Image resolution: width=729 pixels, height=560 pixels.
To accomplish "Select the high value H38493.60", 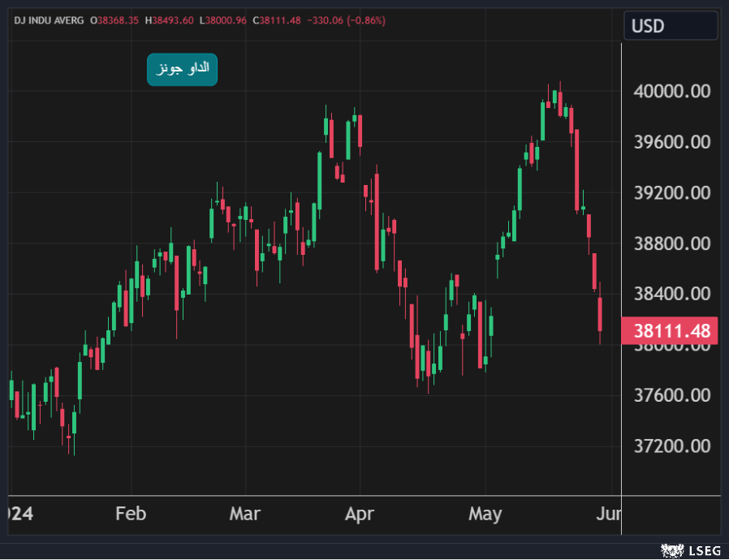I will 169,20.
